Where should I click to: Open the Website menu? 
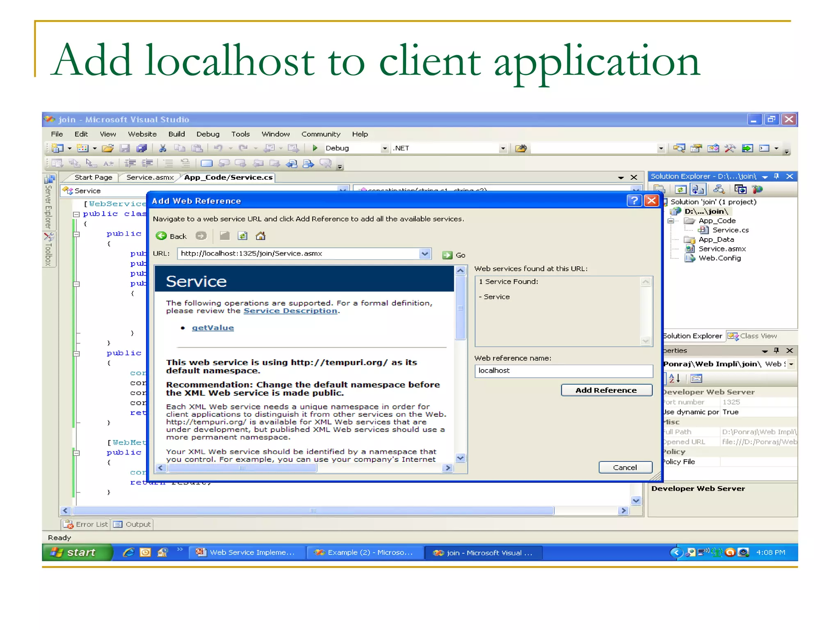click(142, 134)
